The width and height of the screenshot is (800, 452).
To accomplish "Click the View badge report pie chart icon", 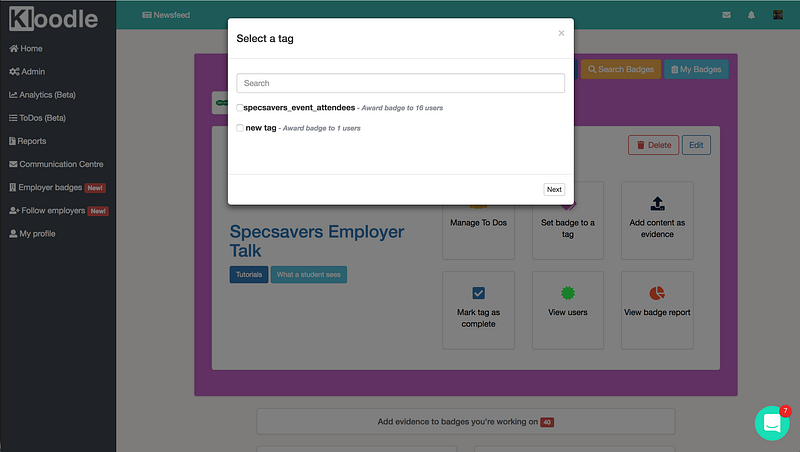I will [x=657, y=293].
